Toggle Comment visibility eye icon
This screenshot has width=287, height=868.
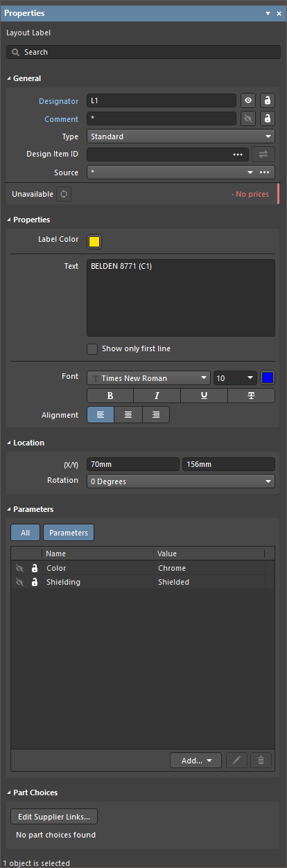(x=248, y=118)
